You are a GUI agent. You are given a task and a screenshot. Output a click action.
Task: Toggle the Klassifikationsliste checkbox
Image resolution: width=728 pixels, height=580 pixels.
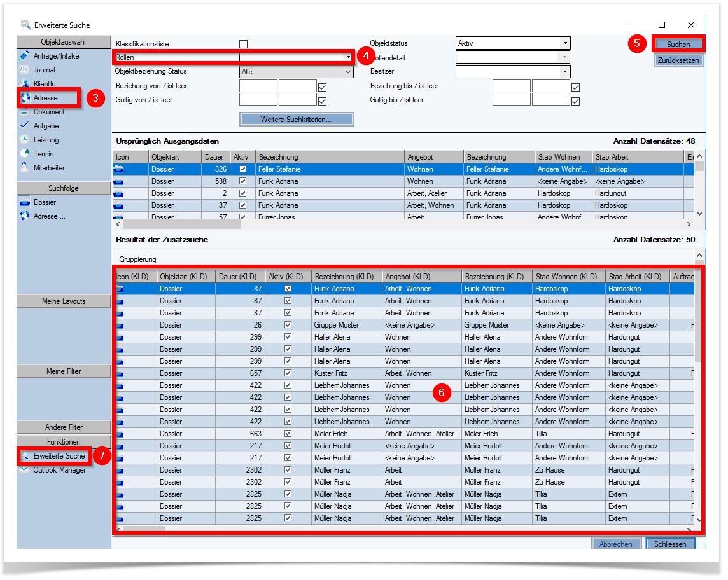point(243,44)
